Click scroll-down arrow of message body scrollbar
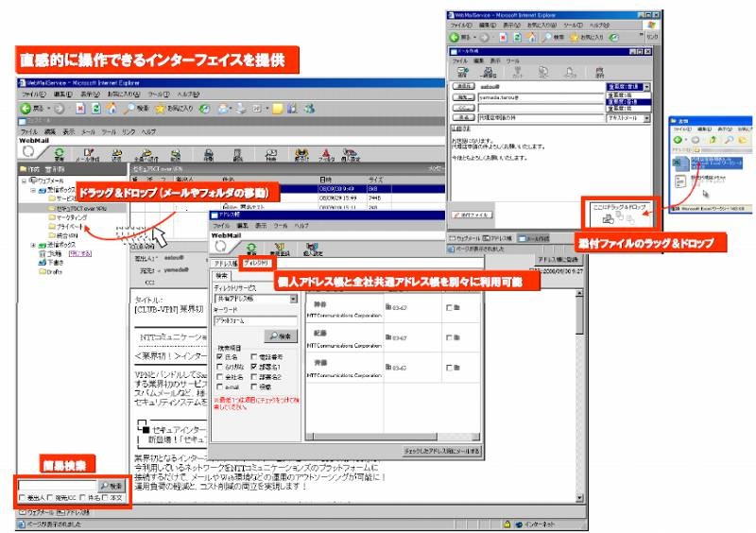Screen dimensions: 756x533 pyautogui.click(x=579, y=498)
